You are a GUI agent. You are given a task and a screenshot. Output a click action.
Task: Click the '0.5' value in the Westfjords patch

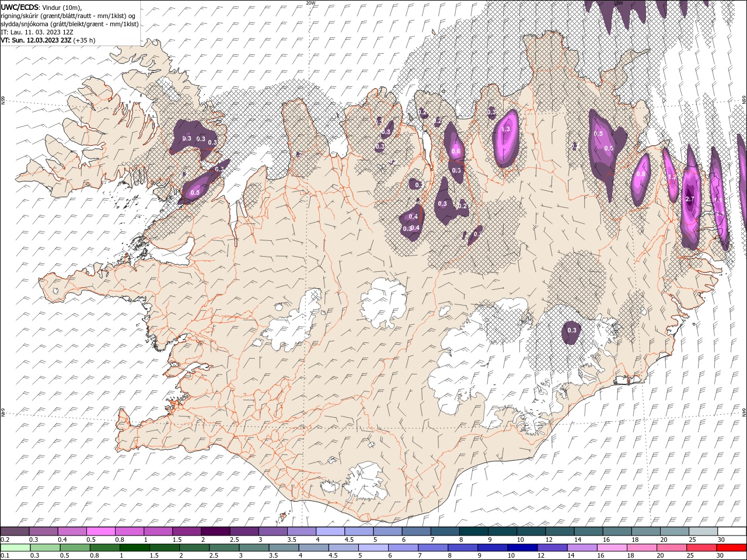[x=195, y=192]
